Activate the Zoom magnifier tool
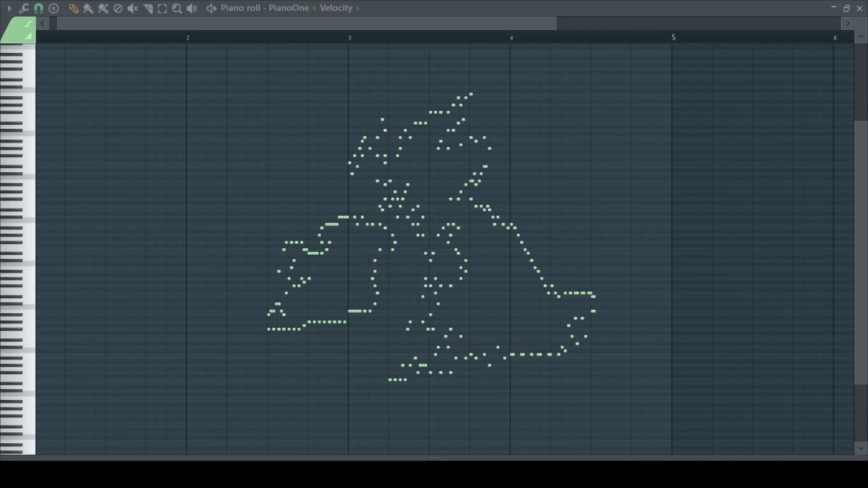The width and height of the screenshot is (868, 488). pyautogui.click(x=177, y=8)
